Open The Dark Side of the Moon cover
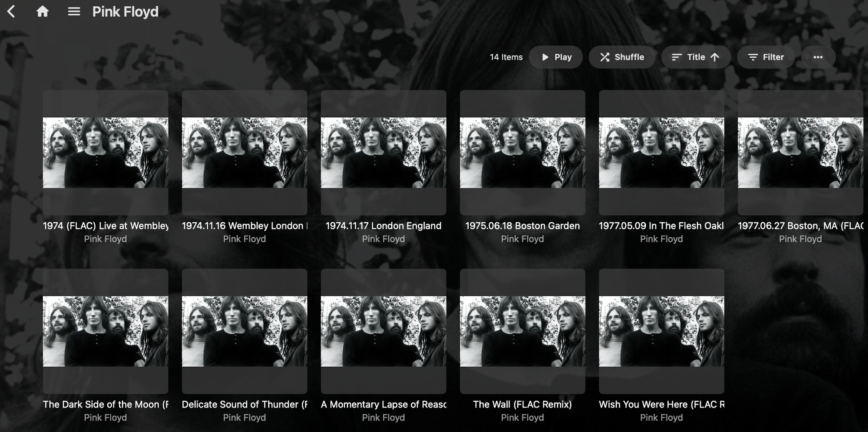Image resolution: width=868 pixels, height=432 pixels. 105,331
